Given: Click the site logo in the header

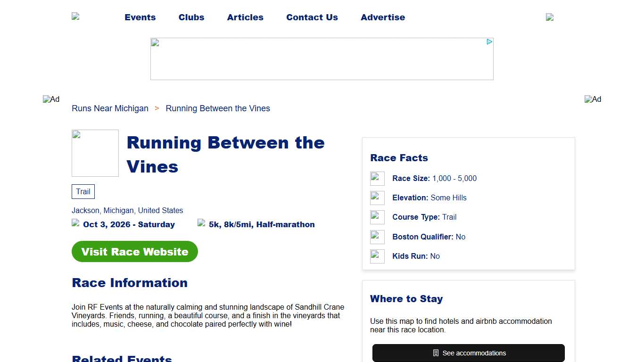Looking at the screenshot, I should point(76,17).
